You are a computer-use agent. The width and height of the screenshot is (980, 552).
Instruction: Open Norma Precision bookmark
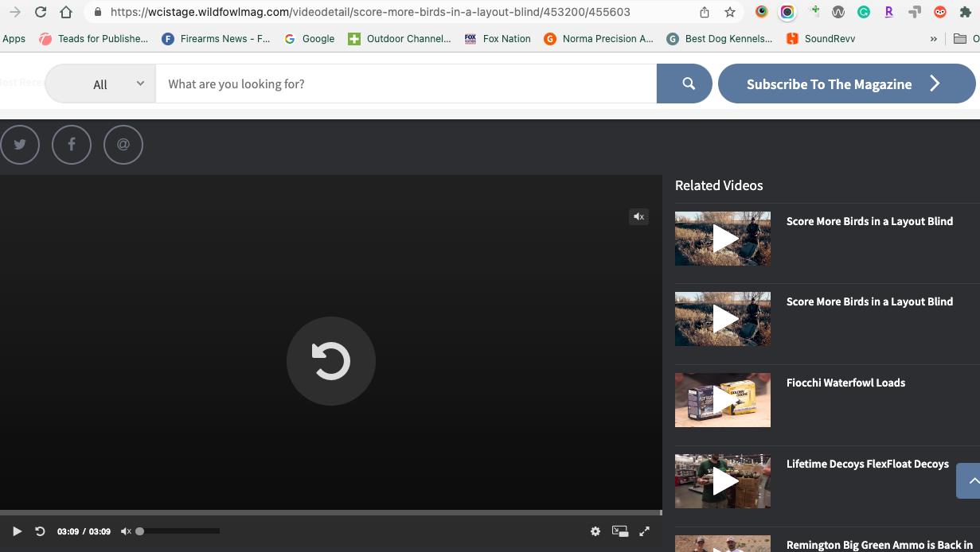pyautogui.click(x=599, y=38)
